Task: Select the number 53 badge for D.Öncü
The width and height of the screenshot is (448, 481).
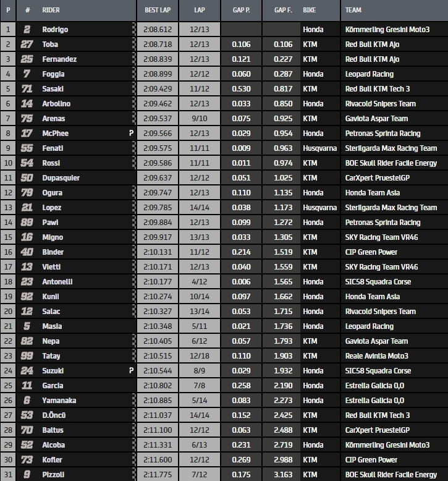Action: (x=27, y=415)
